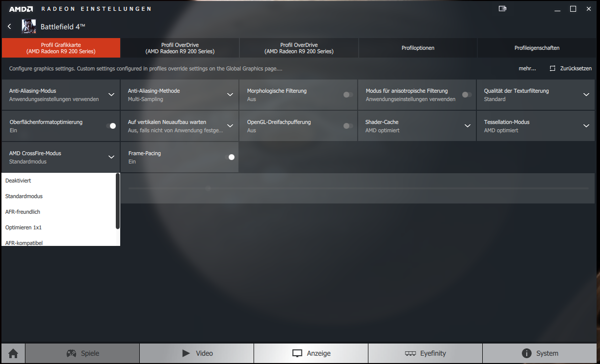
Task: Choose Optimieren 1x1 option
Action: [x=59, y=227]
